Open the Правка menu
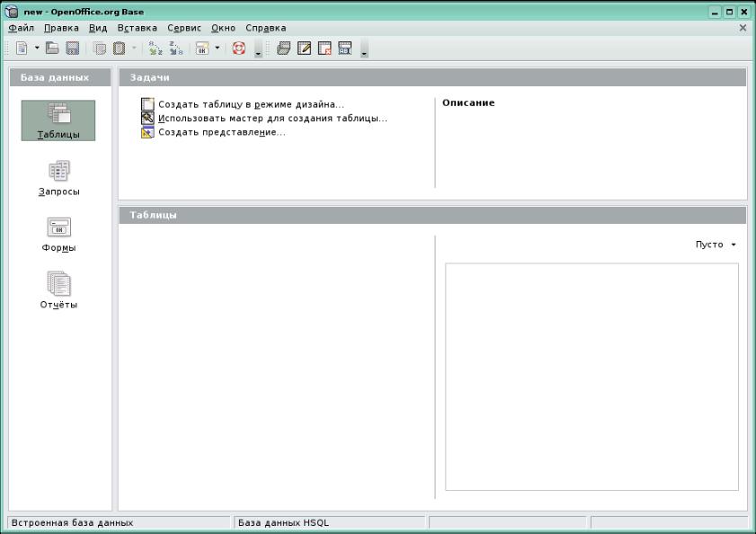756x534 pixels. click(x=61, y=28)
